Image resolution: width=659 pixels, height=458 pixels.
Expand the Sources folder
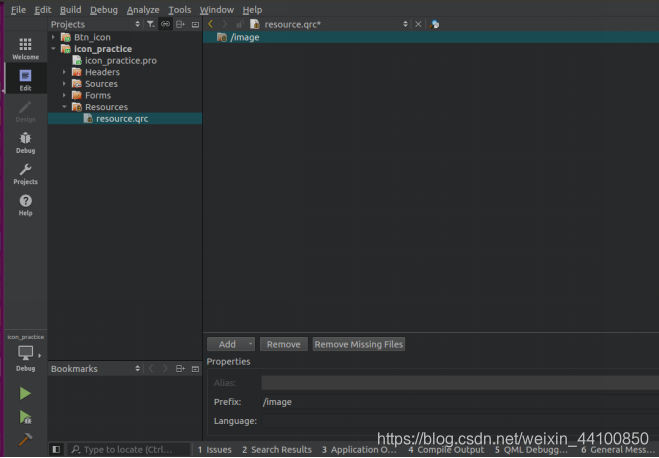coord(64,84)
